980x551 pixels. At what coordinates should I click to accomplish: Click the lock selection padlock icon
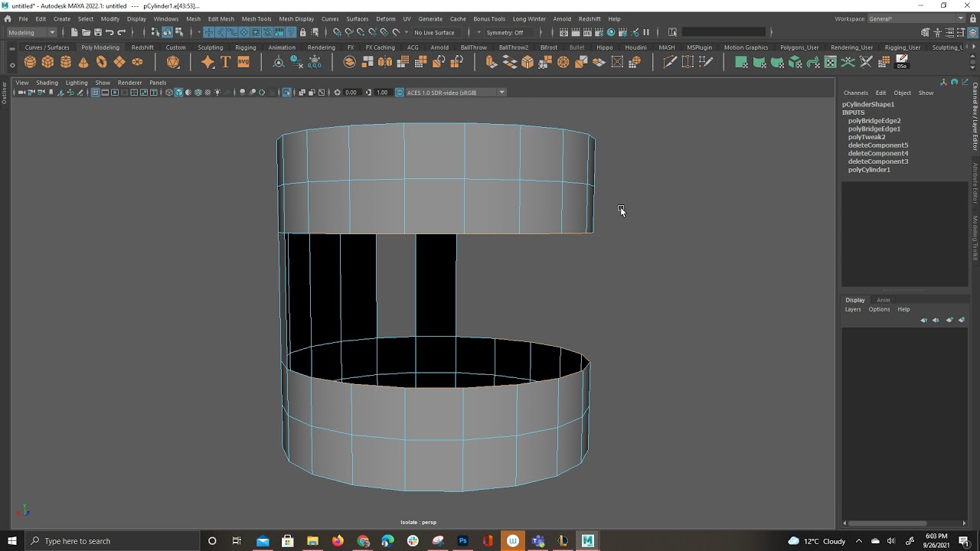pyautogui.click(x=303, y=32)
